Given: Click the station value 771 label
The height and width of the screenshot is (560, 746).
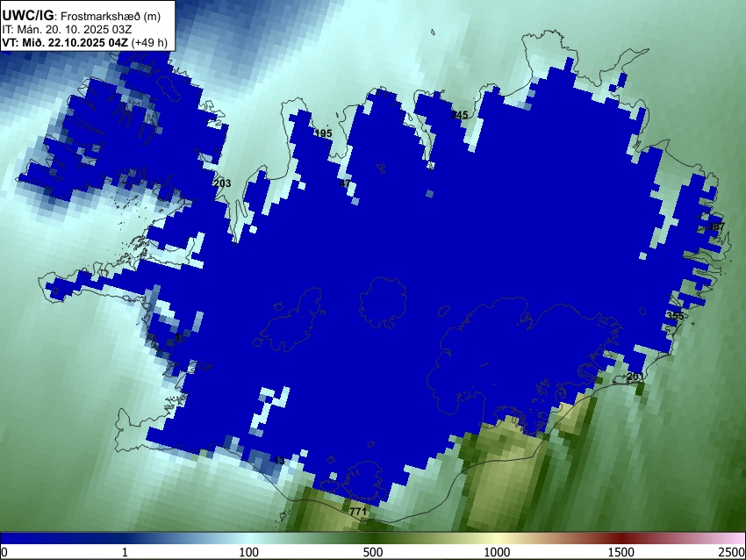Looking at the screenshot, I should [358, 512].
